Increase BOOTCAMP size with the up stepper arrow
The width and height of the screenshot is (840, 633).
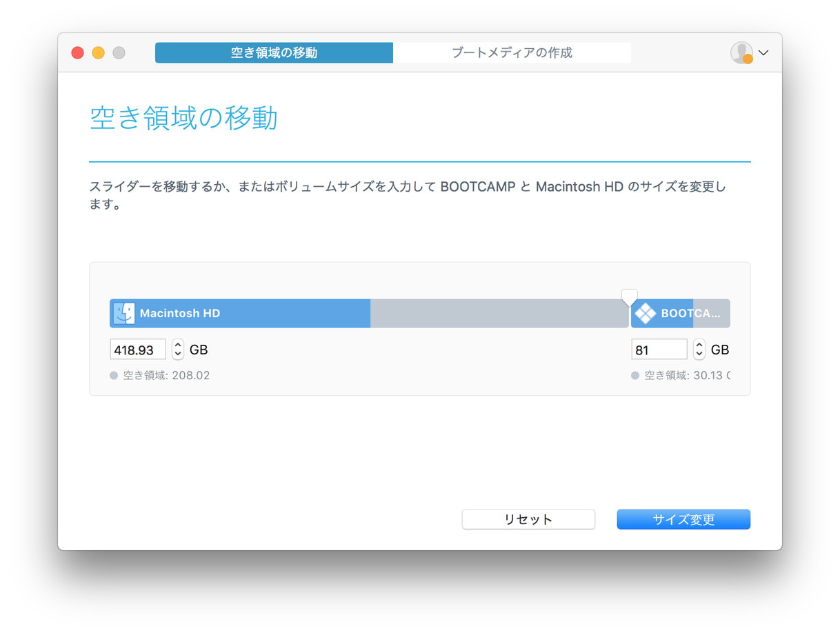(x=699, y=345)
